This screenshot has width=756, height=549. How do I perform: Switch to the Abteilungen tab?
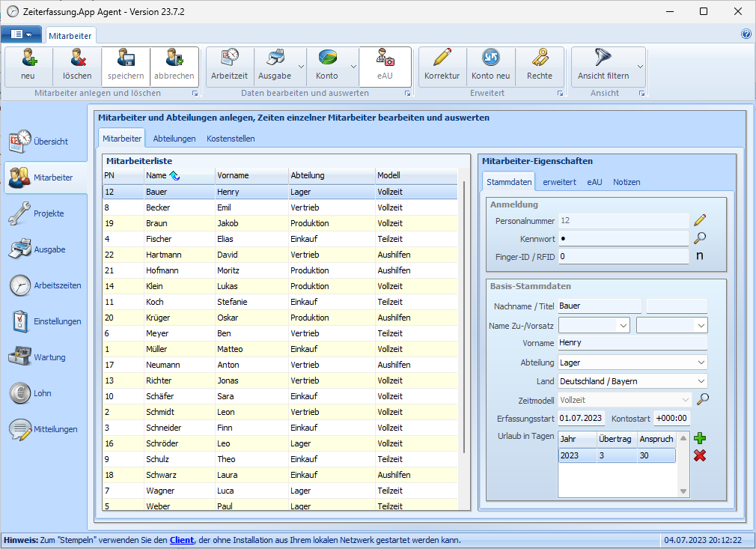174,139
